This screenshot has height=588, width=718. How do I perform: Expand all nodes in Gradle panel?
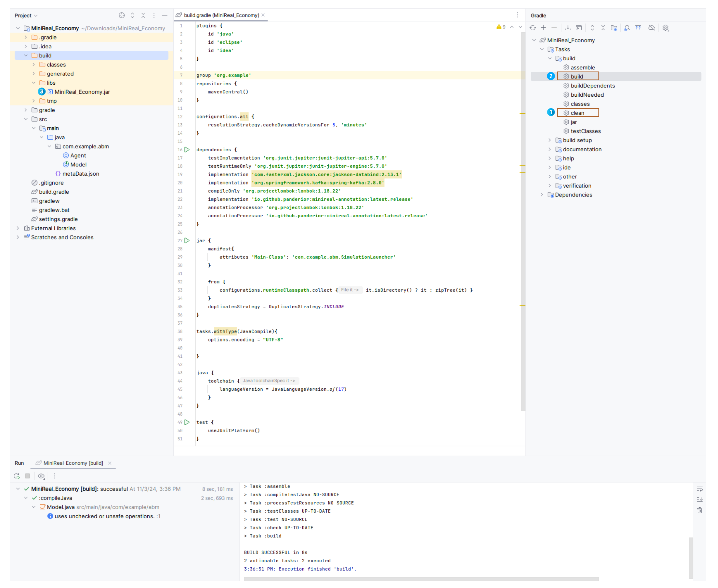[592, 28]
